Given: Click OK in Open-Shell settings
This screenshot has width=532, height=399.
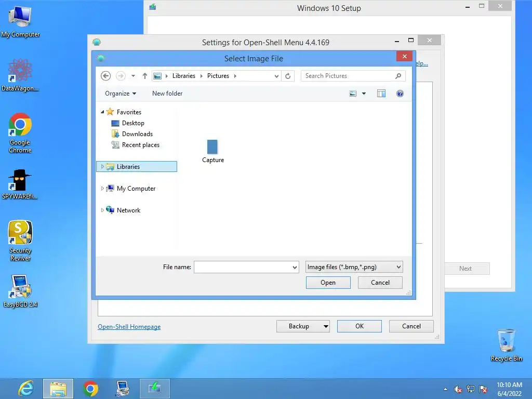Looking at the screenshot, I should coord(360,326).
